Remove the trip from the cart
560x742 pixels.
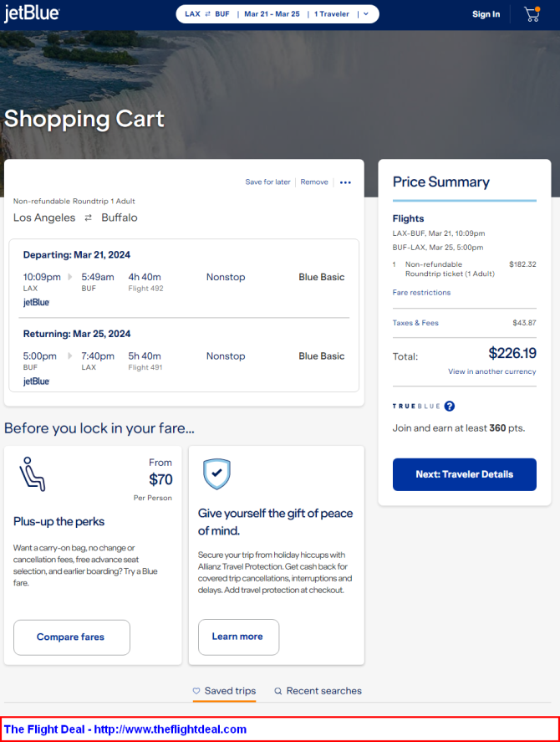(x=314, y=182)
